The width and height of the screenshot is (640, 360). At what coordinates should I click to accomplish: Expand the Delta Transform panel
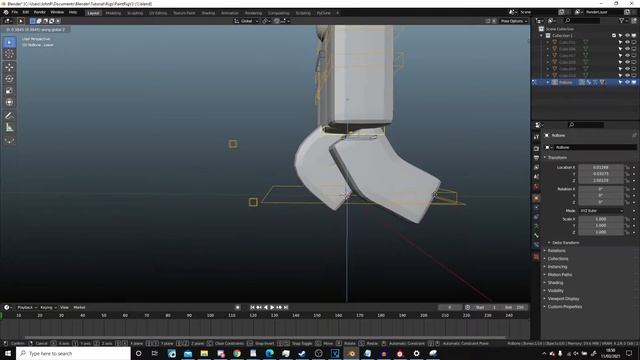pyautogui.click(x=565, y=242)
